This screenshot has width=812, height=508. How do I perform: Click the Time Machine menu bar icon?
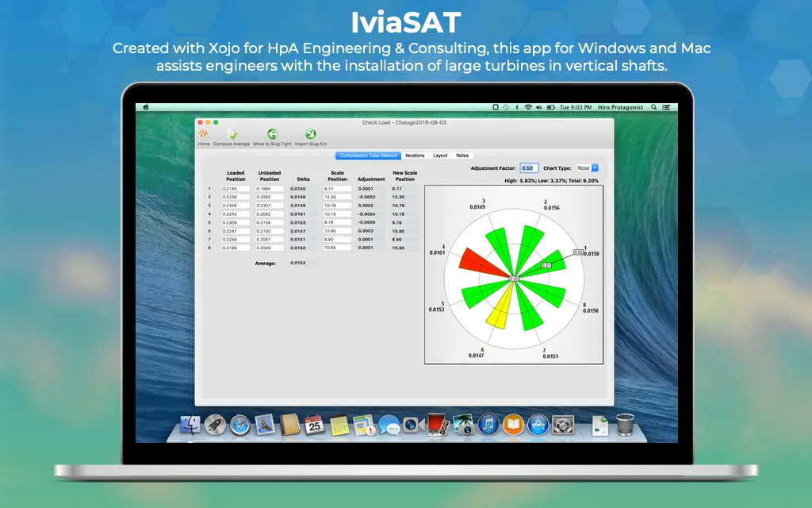506,107
